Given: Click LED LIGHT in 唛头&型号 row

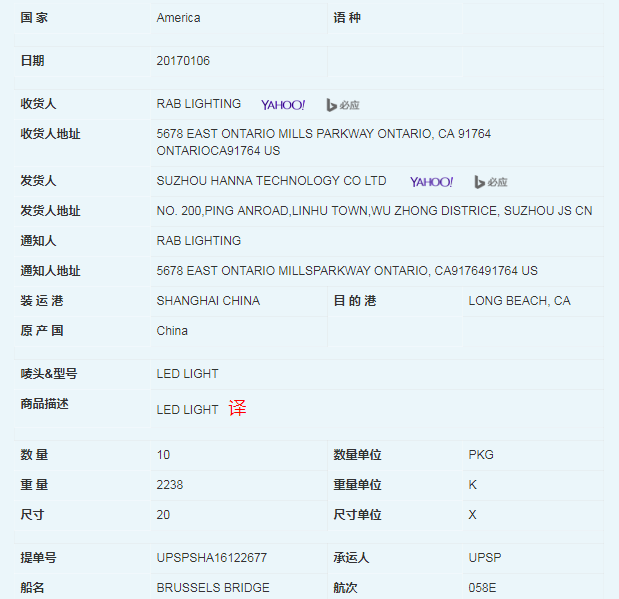Looking at the screenshot, I should point(187,374).
